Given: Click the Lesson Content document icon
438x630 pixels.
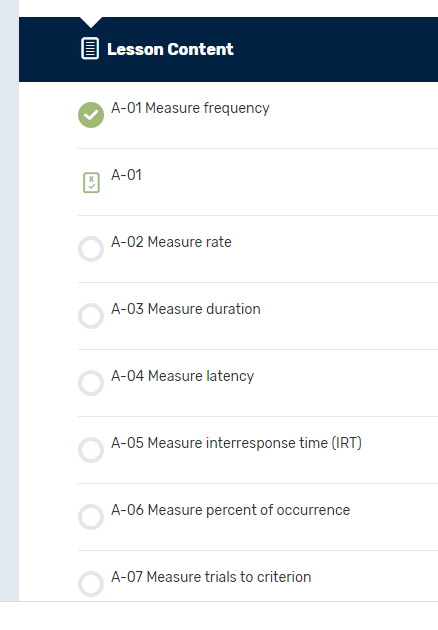Looking at the screenshot, I should 90,49.
